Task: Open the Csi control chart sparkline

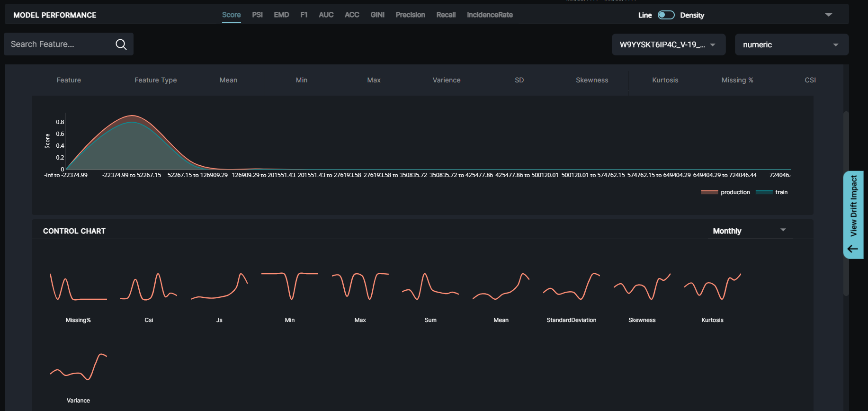Action: tap(149, 287)
